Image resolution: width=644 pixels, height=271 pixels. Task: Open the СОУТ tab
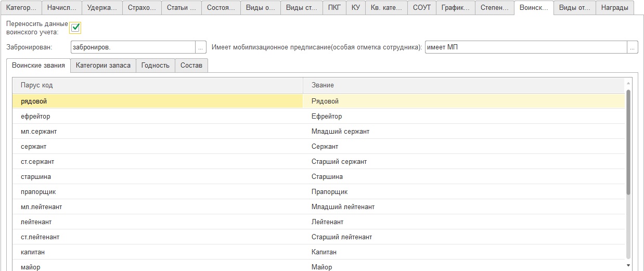[421, 8]
